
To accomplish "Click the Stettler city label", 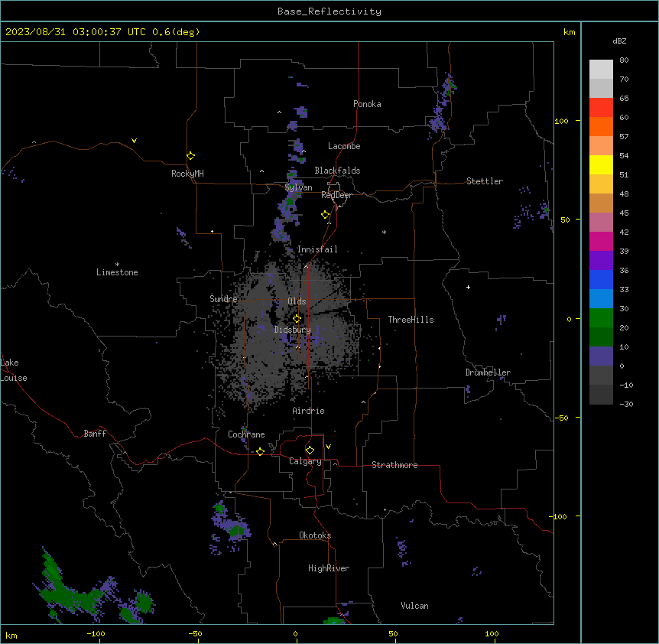I will coord(484,181).
